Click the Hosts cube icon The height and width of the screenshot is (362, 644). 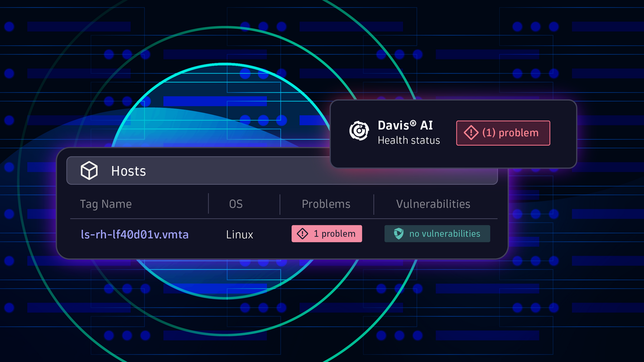89,171
